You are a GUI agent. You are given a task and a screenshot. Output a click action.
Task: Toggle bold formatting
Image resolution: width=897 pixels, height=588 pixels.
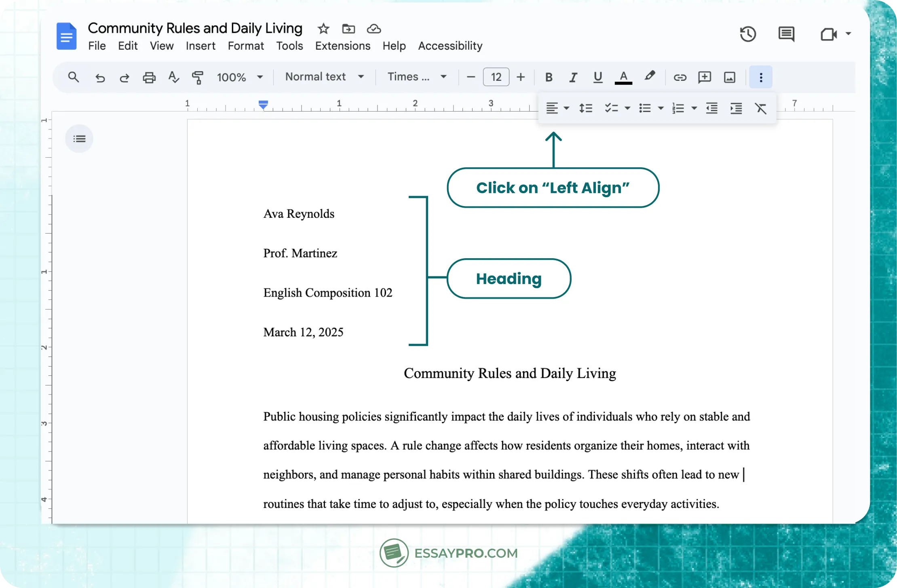coord(549,77)
